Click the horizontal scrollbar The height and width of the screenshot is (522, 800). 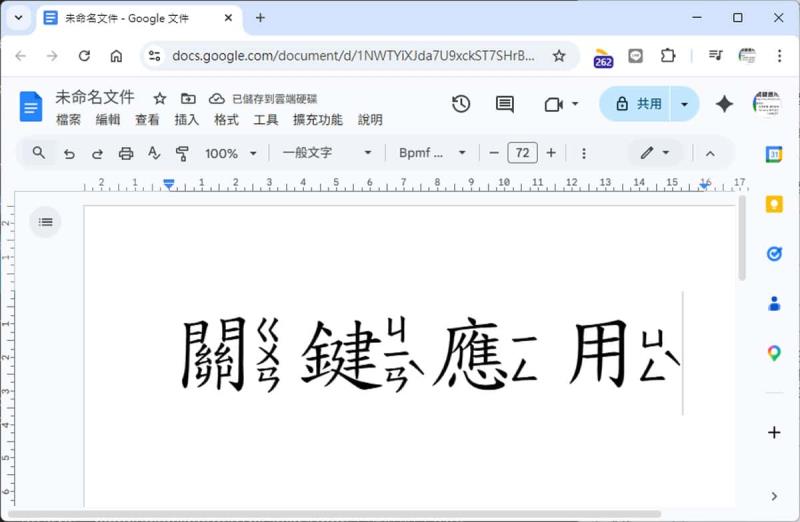(x=334, y=514)
